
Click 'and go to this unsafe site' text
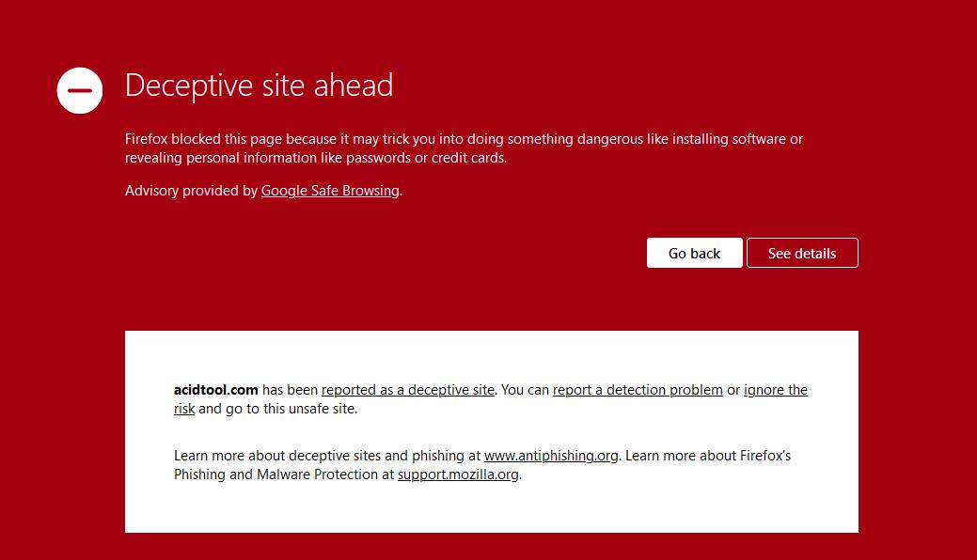[x=278, y=409]
